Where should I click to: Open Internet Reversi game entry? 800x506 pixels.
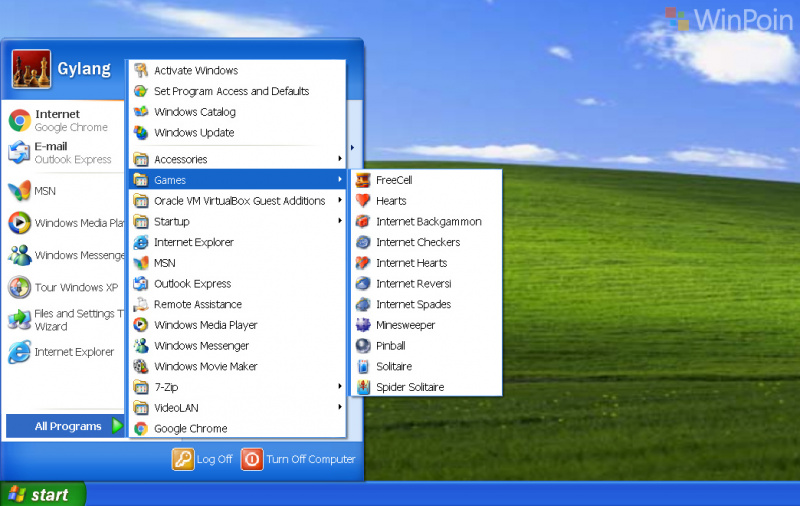(426, 284)
